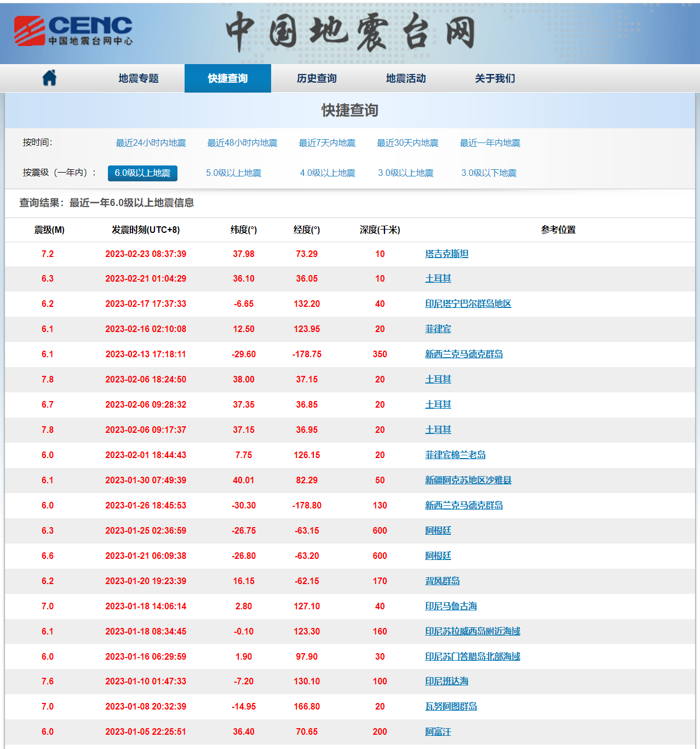Select the 6.0级以上地震 button

[142, 173]
